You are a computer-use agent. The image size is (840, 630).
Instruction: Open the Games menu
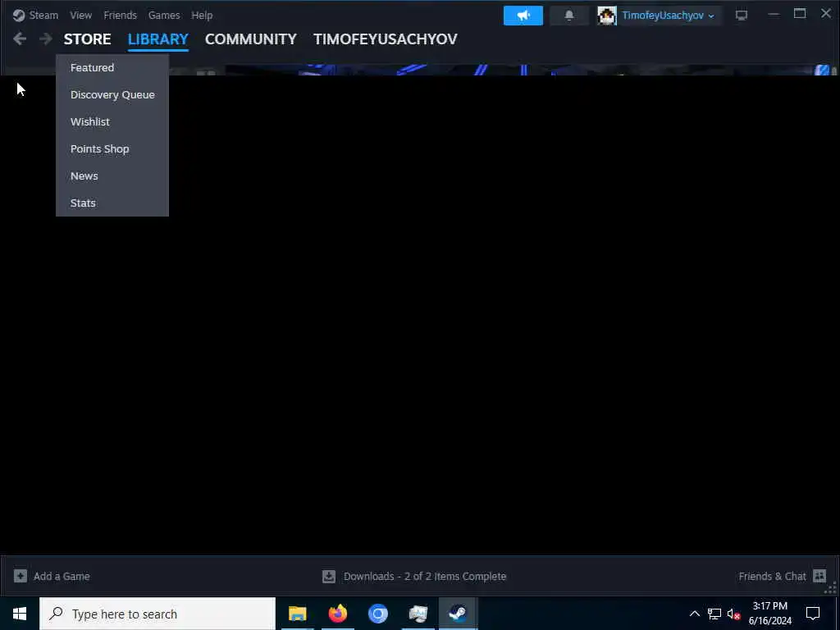click(164, 15)
